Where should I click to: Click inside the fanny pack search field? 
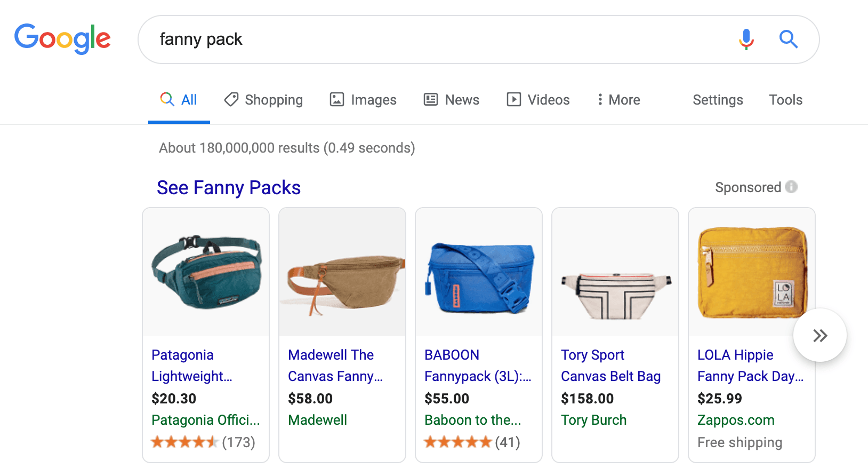[427, 39]
